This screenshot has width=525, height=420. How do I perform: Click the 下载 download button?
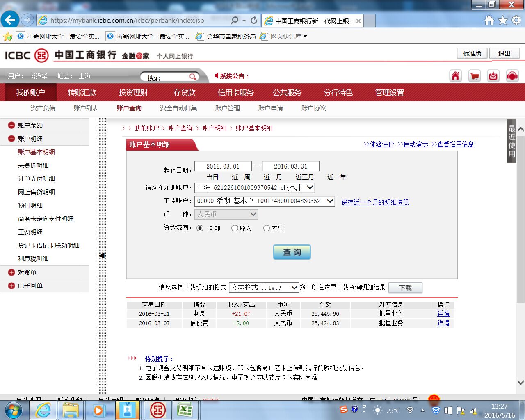pyautogui.click(x=405, y=288)
